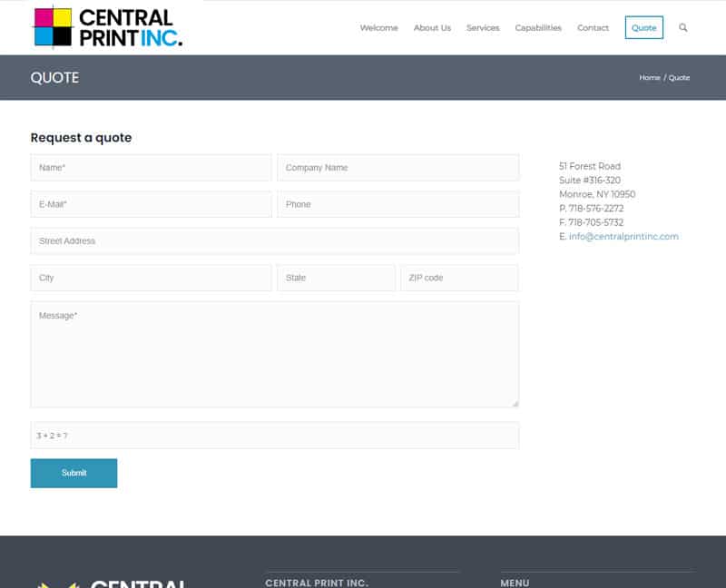Click the search magnifier icon
This screenshot has width=726, height=588.
point(682,28)
